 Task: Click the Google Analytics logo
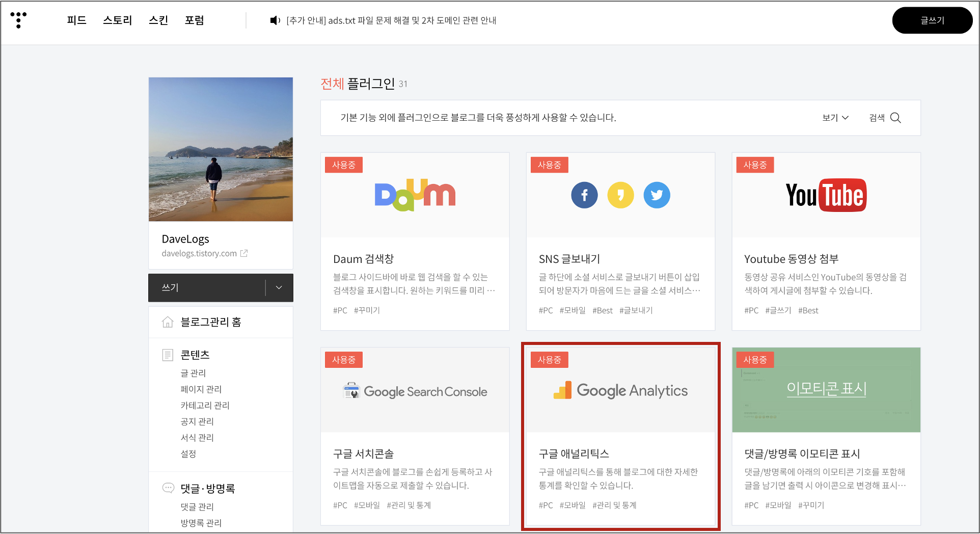tap(620, 390)
